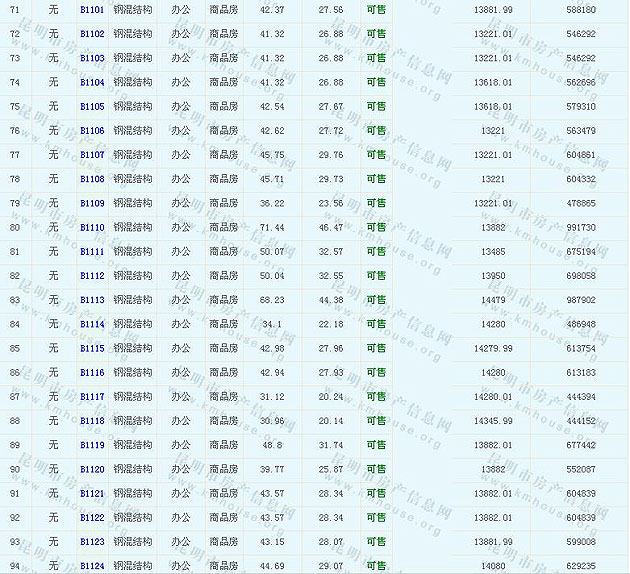Image resolution: width=630 pixels, height=574 pixels.
Task: Open the B1101 unit link
Action: tap(92, 9)
